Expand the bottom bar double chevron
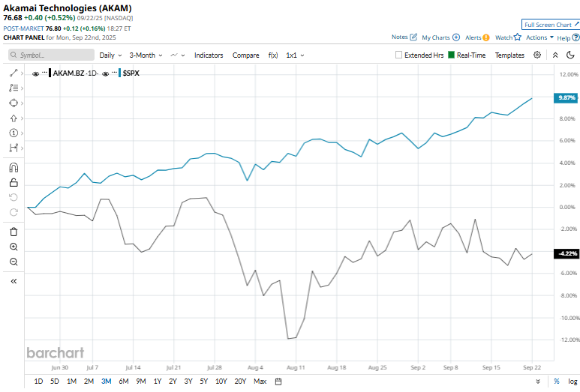Image resolution: width=580 pixels, height=392 pixels. [538, 382]
